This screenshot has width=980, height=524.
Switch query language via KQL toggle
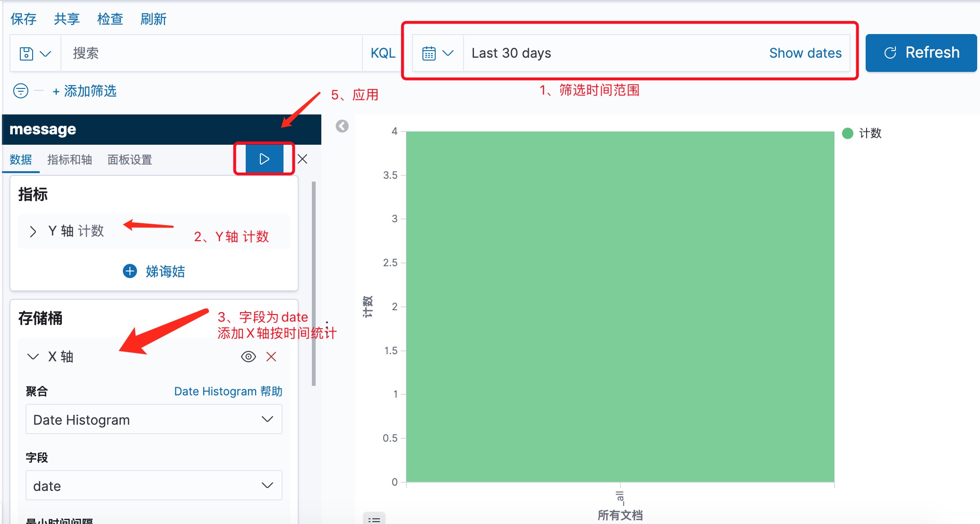click(383, 53)
